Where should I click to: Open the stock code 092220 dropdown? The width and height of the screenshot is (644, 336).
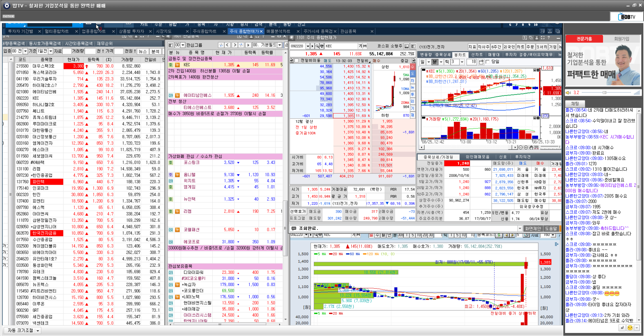pyautogui.click(x=307, y=46)
